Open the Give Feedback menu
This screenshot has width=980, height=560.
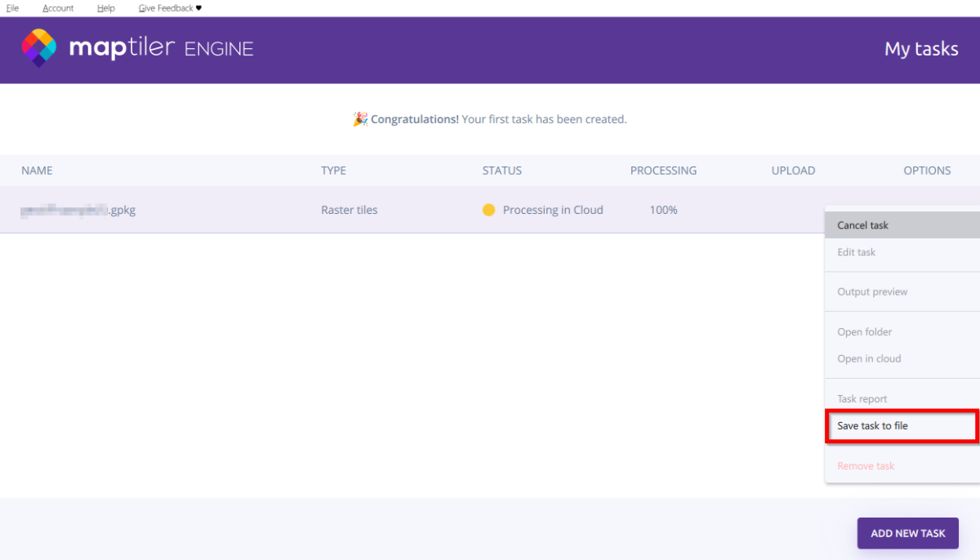coord(166,8)
